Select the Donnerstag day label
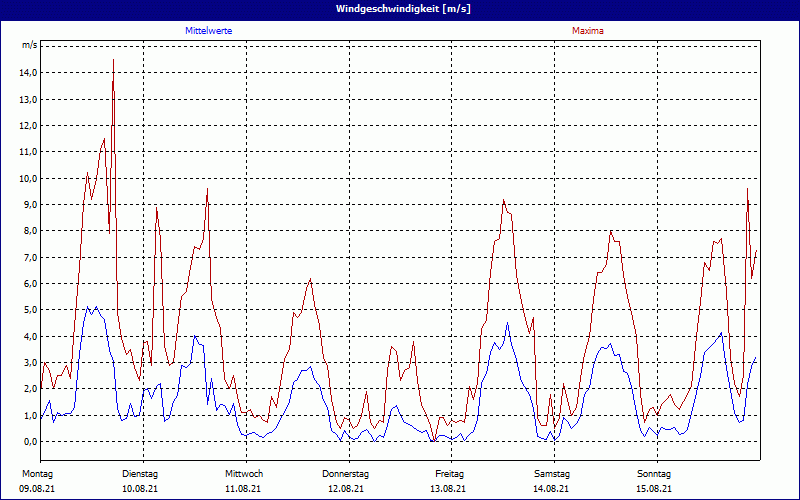 [346, 473]
